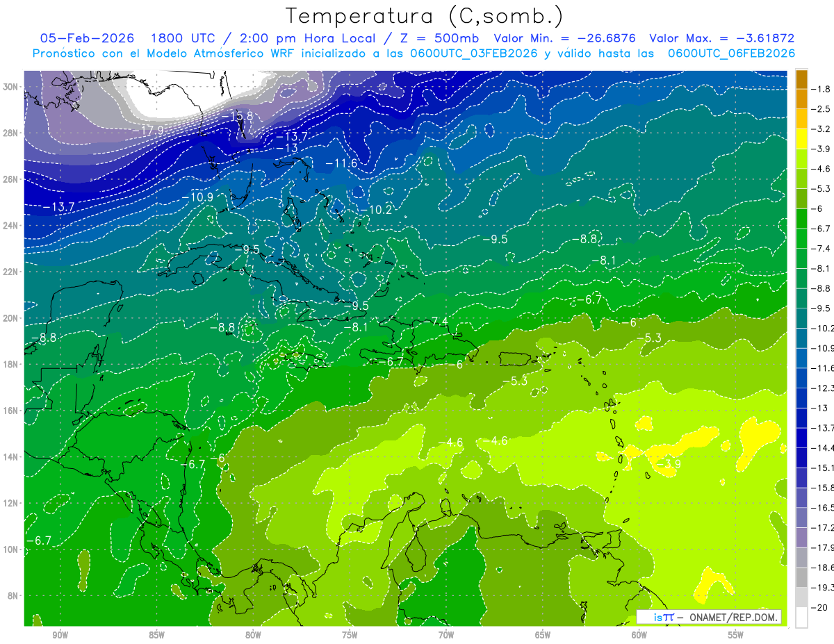
Task: Click the top brown-orange color bar swatch
Action: point(801,79)
